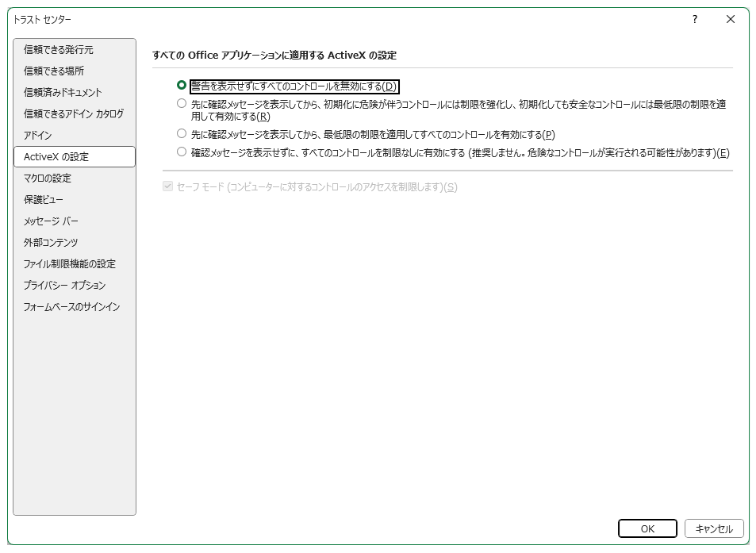Image resolution: width=756 pixels, height=553 pixels.
Task: Select 最低限の制限を適用 radio option (P)
Action: 182,134
